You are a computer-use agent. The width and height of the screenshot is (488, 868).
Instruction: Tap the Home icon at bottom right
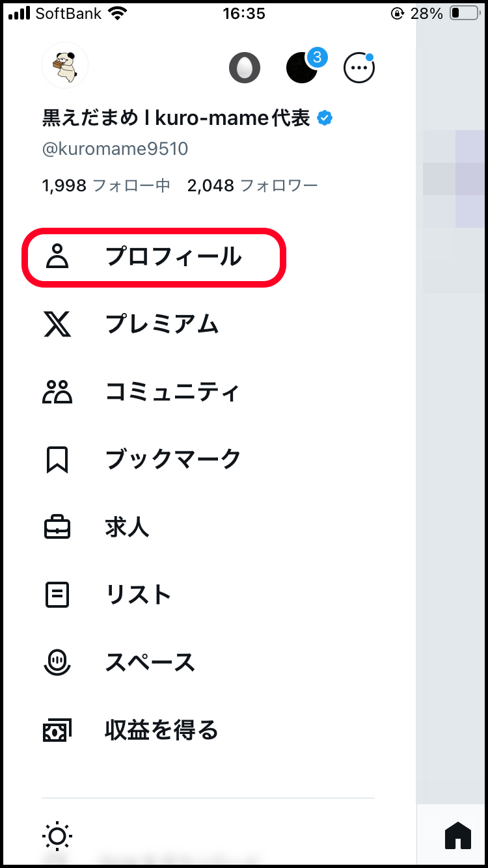point(458,835)
